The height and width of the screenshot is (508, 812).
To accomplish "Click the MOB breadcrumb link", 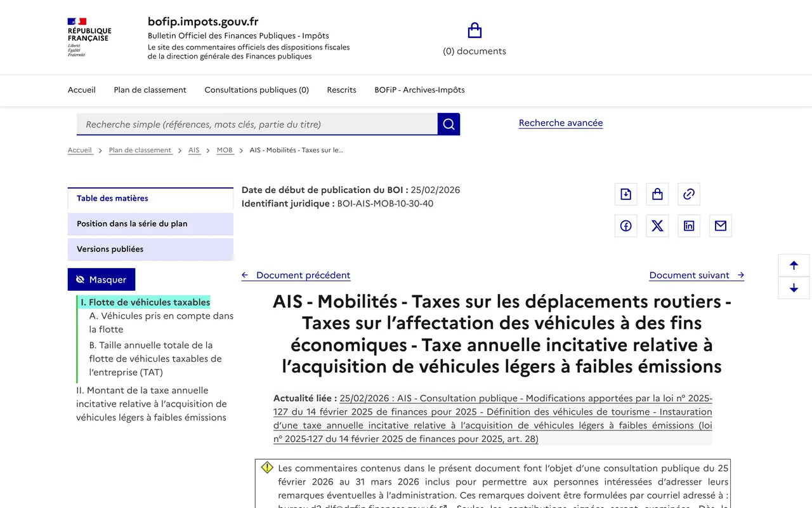I will click(x=225, y=150).
